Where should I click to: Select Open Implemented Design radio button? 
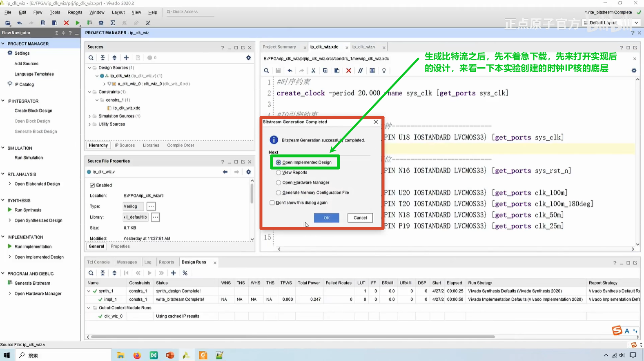pos(279,162)
